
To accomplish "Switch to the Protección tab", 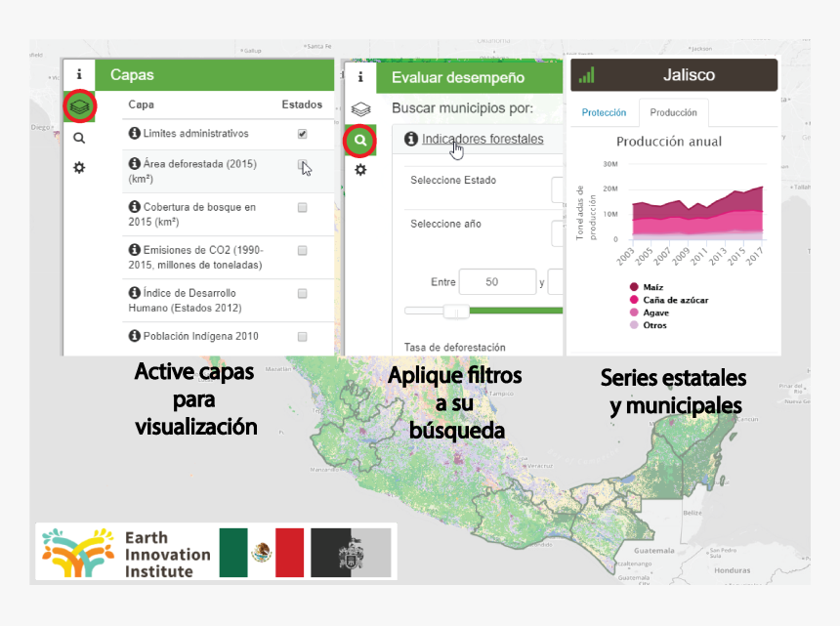I will click(x=604, y=112).
